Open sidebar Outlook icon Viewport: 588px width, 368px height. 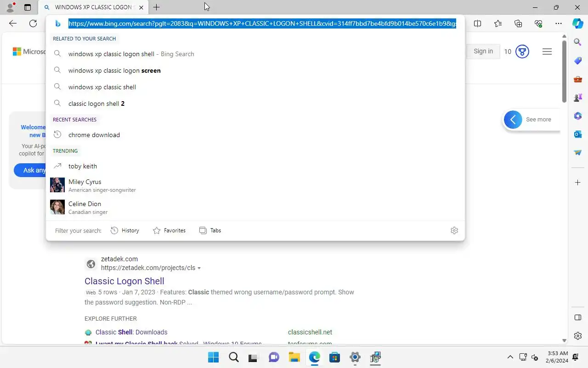(578, 134)
